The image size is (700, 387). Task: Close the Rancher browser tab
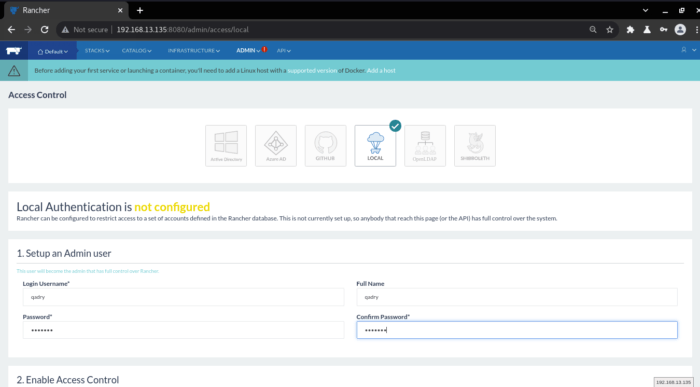point(120,10)
